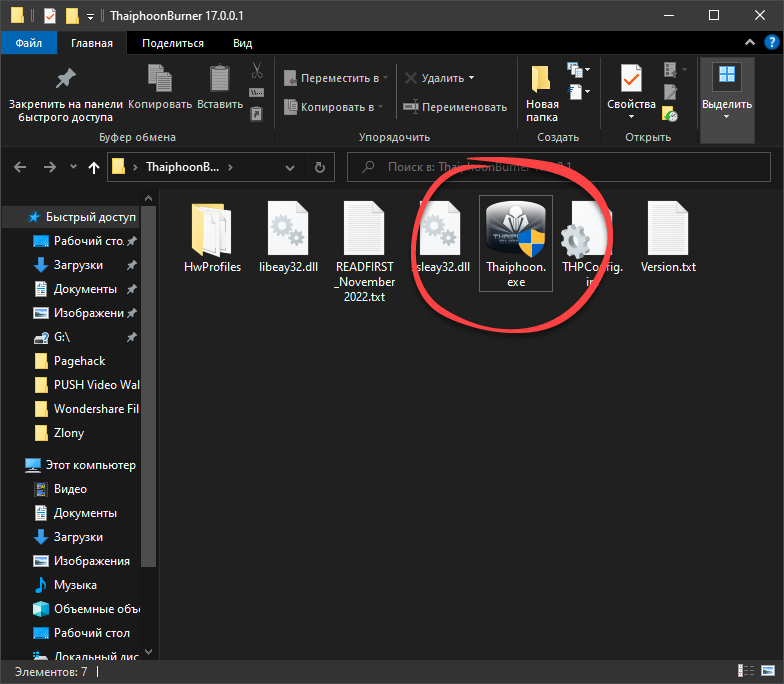Switch to the Главная tab
The height and width of the screenshot is (684, 784).
tap(92, 43)
